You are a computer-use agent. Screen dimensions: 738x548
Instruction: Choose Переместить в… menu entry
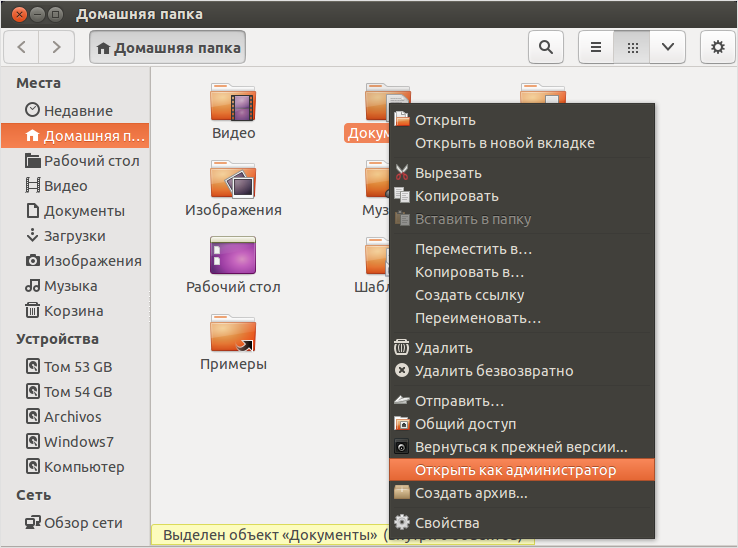click(x=522, y=249)
